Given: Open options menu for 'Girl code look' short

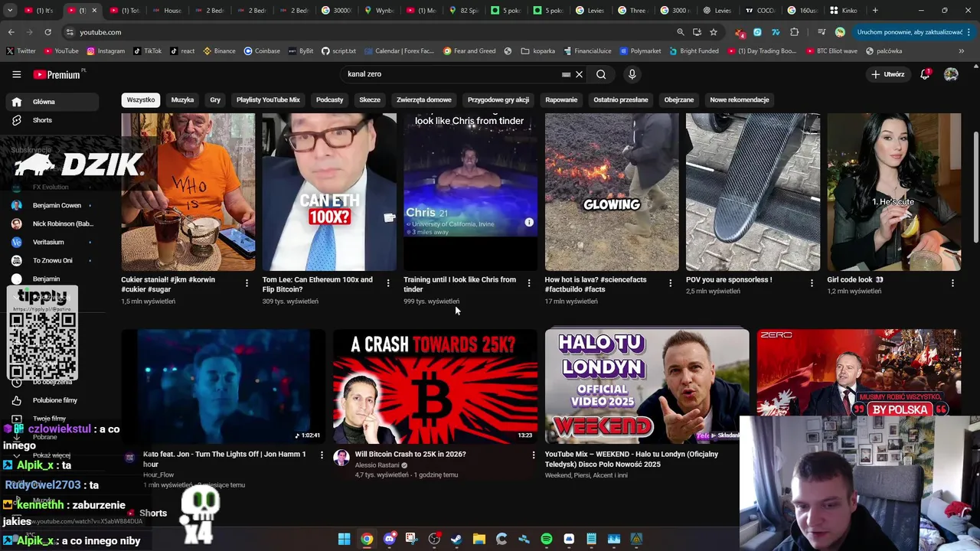Looking at the screenshot, I should click(952, 283).
